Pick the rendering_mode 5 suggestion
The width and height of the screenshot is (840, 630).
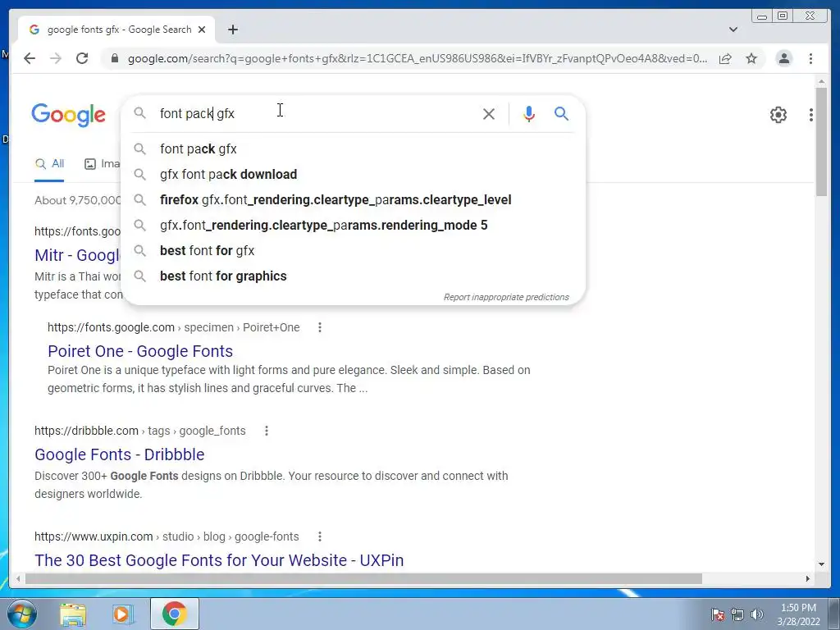coord(354,226)
